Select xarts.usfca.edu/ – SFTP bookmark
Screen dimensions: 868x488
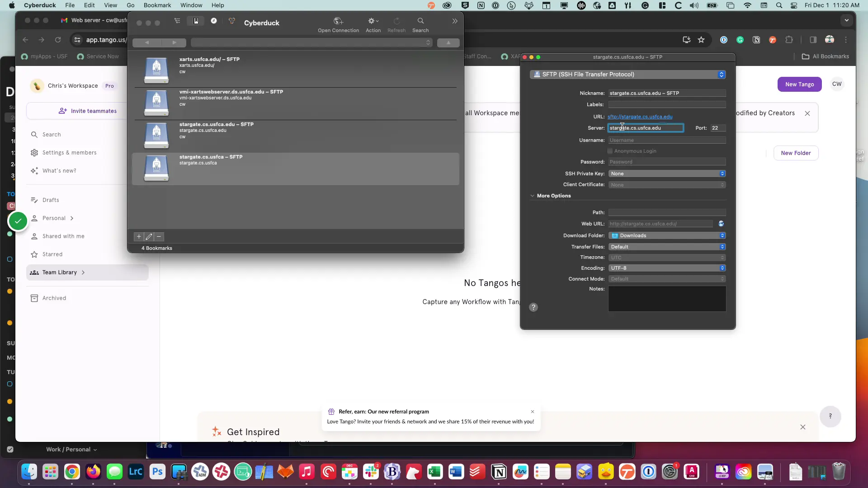296,70
